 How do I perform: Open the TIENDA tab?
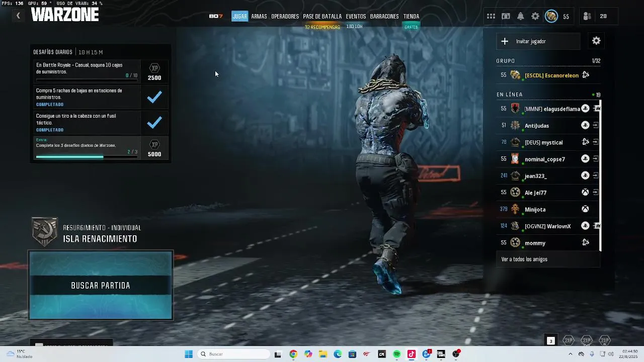411,16
